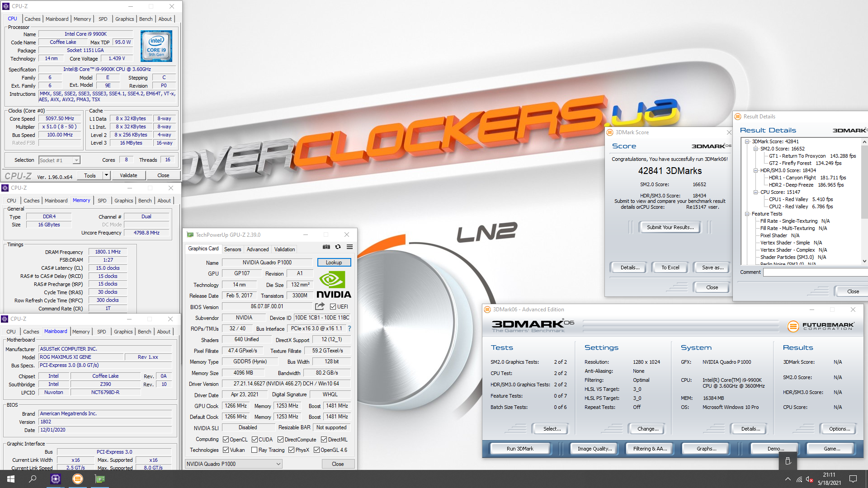Switch to Caches tab in top CPU-Z window
868x488 pixels.
tap(32, 19)
